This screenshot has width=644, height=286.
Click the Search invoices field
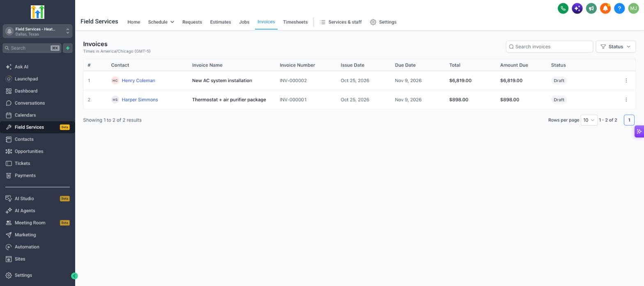click(x=550, y=47)
